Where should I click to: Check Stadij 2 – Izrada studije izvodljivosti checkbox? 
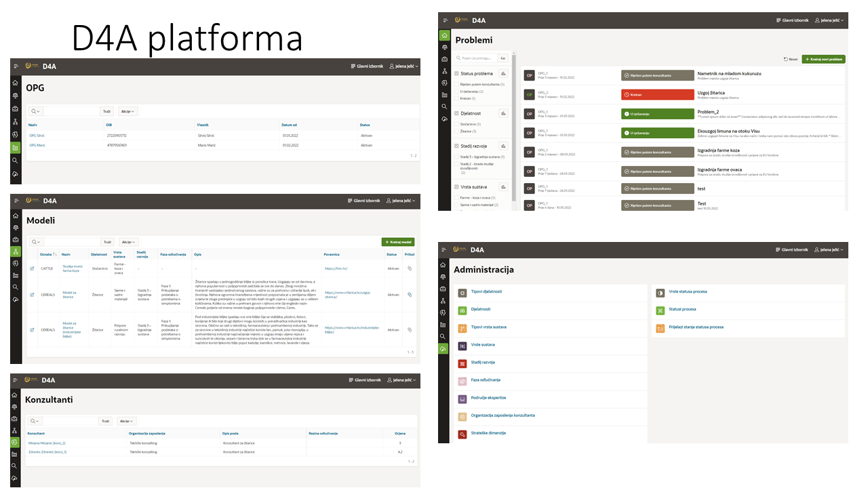[x=457, y=163]
